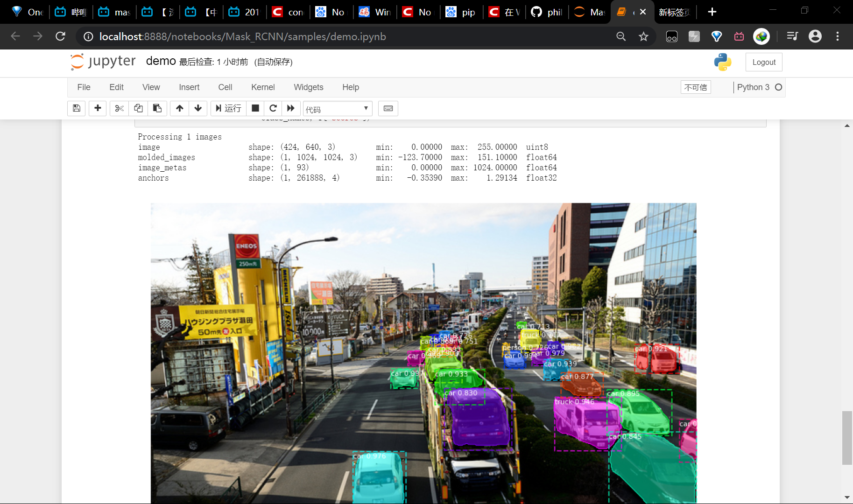
Task: Click the 最后检查: 1 小时前 checkpoint text
Action: pos(214,62)
